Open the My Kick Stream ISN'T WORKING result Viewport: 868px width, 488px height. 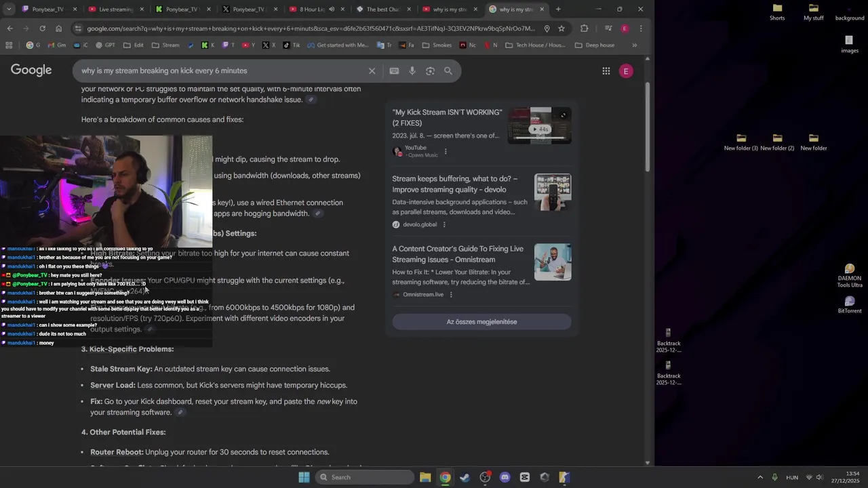447,118
